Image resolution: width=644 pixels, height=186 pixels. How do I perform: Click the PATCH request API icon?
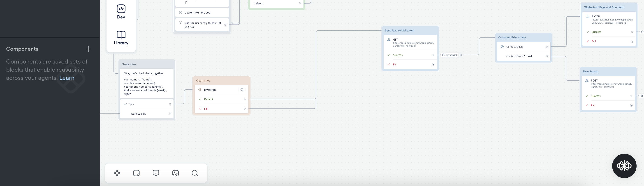[x=588, y=16]
